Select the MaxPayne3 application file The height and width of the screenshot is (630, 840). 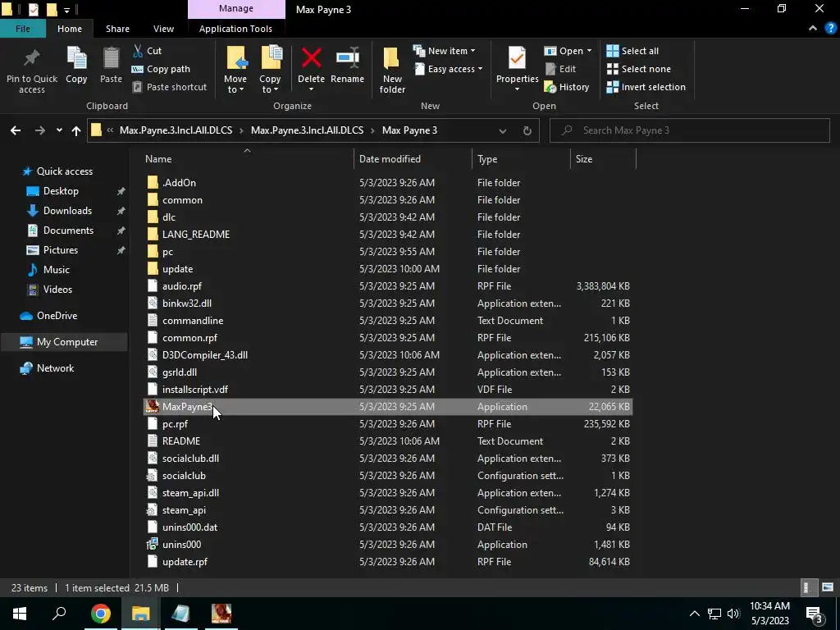pos(388,407)
